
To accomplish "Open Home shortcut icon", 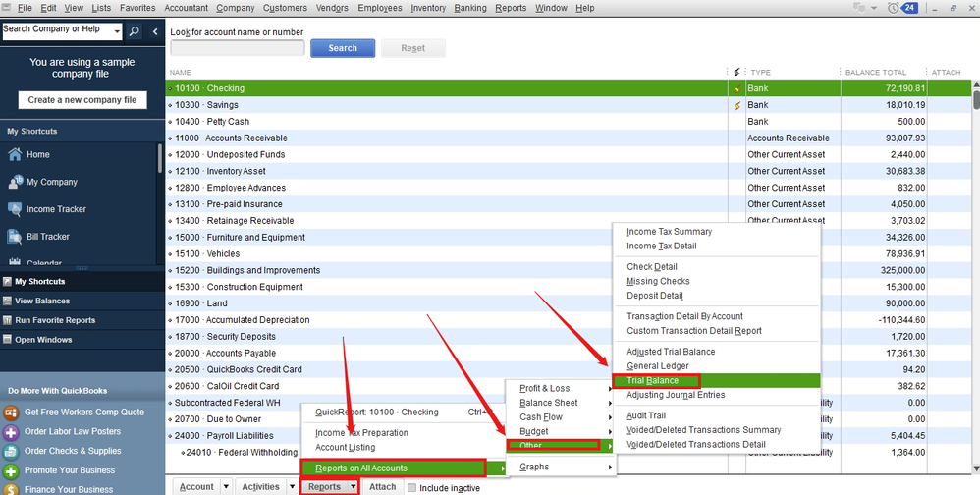I will pos(15,154).
